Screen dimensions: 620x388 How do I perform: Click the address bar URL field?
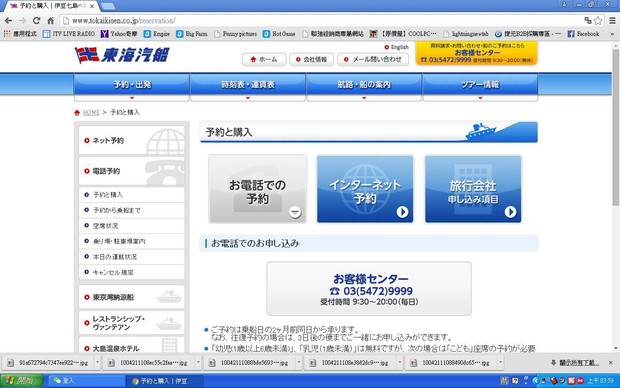pyautogui.click(x=320, y=21)
